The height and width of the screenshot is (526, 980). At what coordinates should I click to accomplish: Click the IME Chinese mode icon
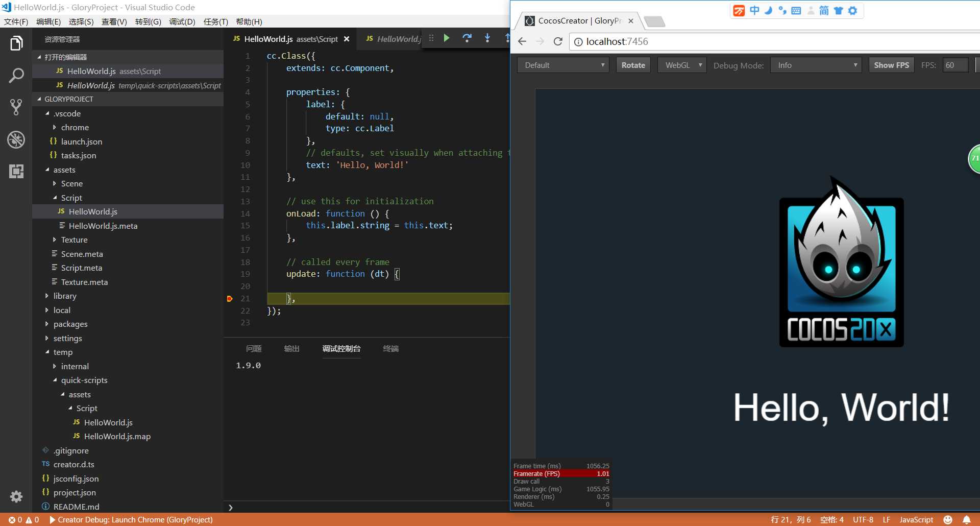[x=754, y=11]
